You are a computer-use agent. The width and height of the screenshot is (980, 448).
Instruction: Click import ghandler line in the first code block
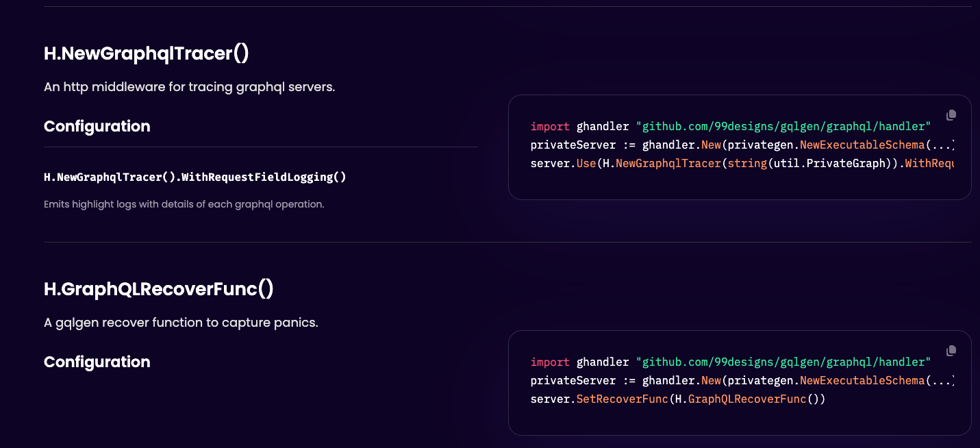click(x=731, y=126)
